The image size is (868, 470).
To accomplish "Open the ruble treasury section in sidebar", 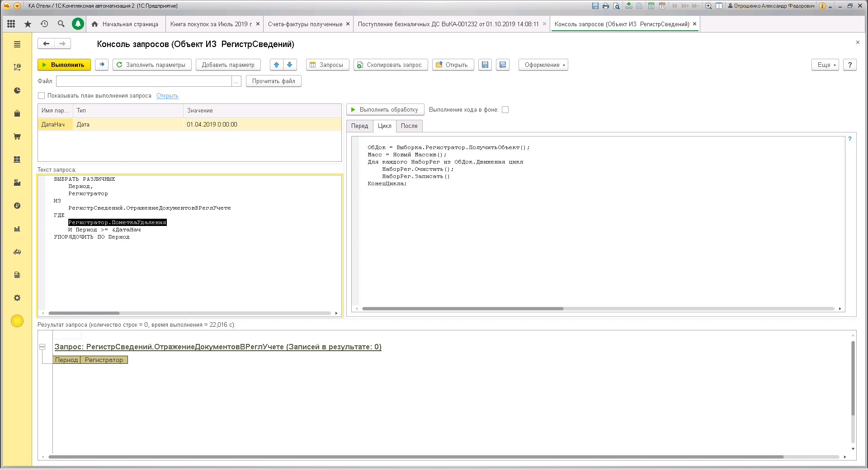I will coord(17,206).
